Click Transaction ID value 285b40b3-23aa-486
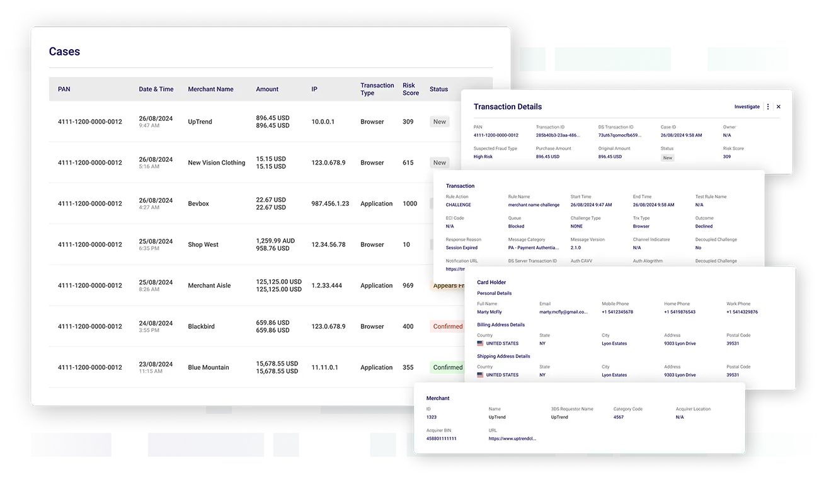Image resolution: width=819 pixels, height=504 pixels. pos(558,135)
